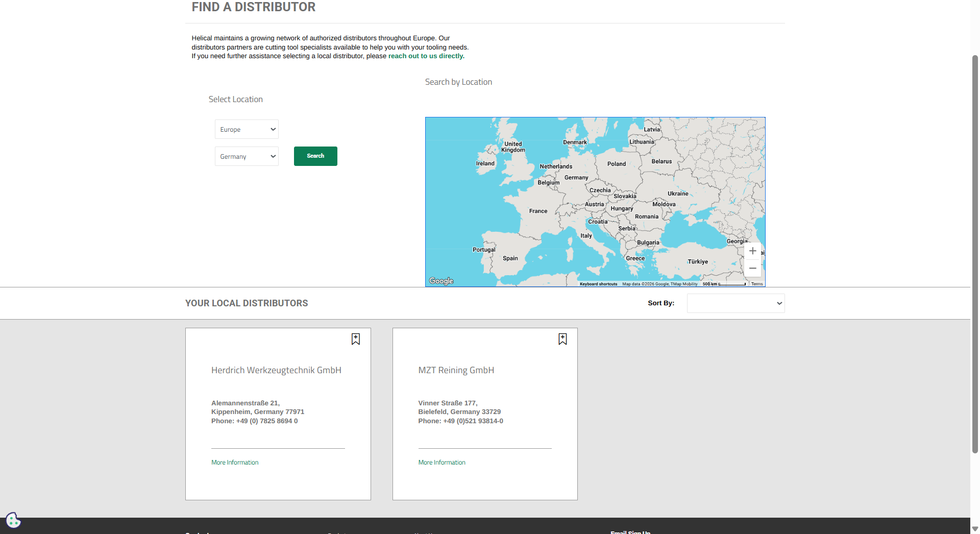Click the Map data ©2026 Google attribution
980x534 pixels.
pyautogui.click(x=659, y=284)
